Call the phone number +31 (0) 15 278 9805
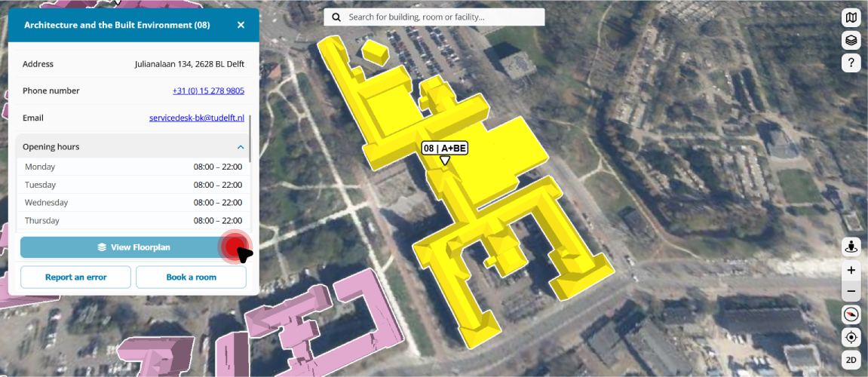Image resolution: width=868 pixels, height=377 pixels. tap(208, 90)
